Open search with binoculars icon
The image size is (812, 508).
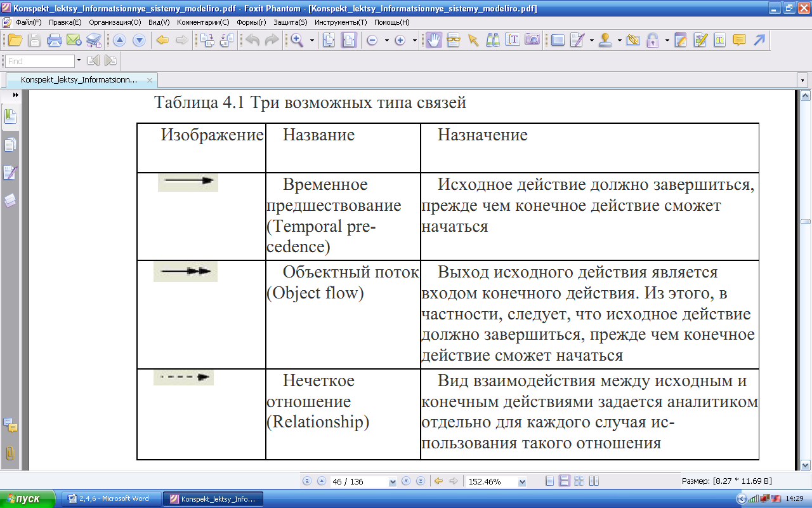point(493,40)
